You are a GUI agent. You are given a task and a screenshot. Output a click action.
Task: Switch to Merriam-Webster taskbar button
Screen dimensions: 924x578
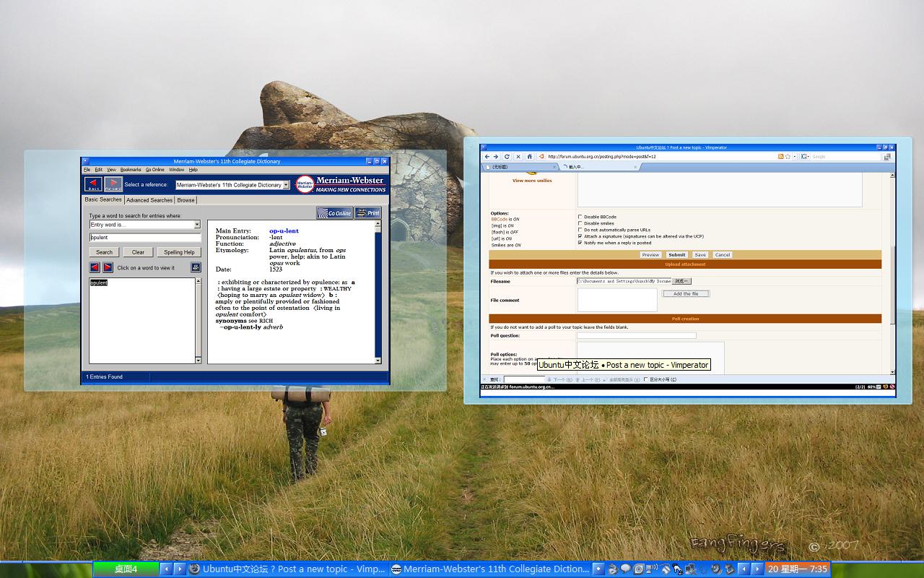(490, 569)
